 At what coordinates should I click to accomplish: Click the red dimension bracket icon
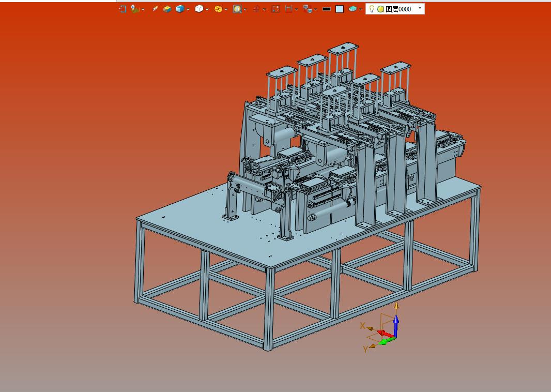288,9
